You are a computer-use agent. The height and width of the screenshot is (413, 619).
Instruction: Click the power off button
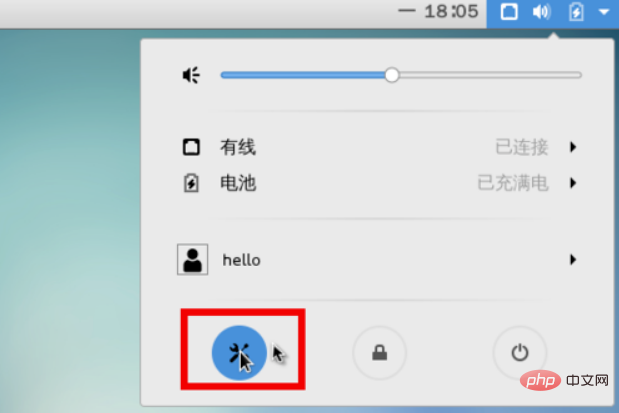tap(520, 353)
